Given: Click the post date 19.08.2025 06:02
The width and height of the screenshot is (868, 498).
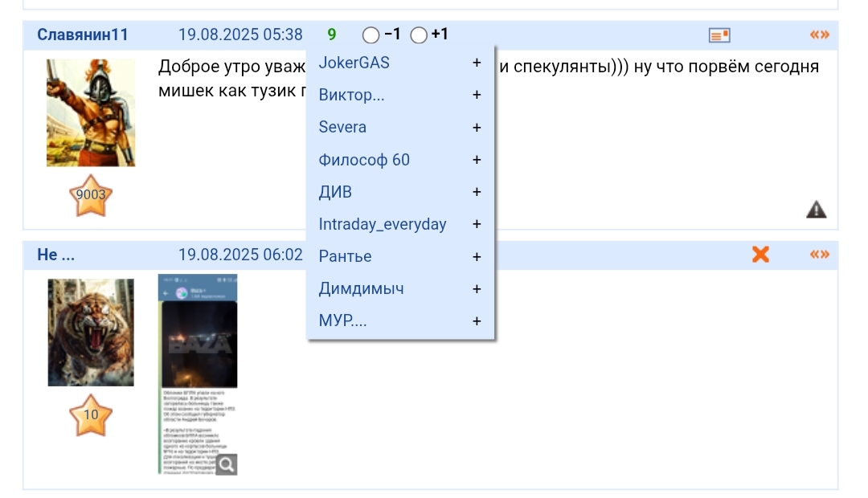Looking at the screenshot, I should tap(240, 255).
